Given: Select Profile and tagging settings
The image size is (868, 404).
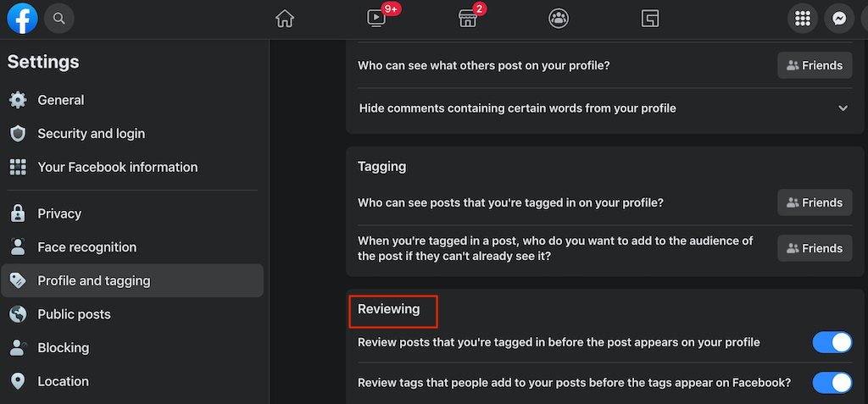Looking at the screenshot, I should coord(132,280).
